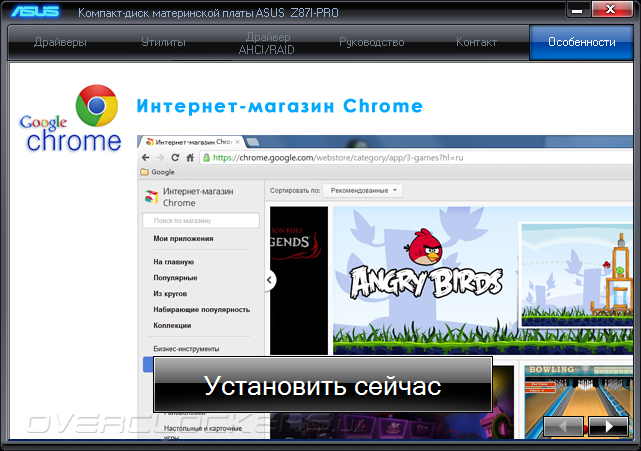Screen dimensions: 641x451
Task: Click the Установить сейчас button
Action: [323, 385]
